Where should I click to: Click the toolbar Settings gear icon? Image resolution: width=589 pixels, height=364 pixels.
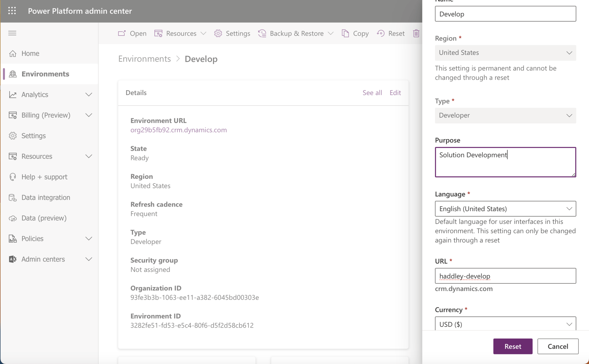click(x=218, y=33)
